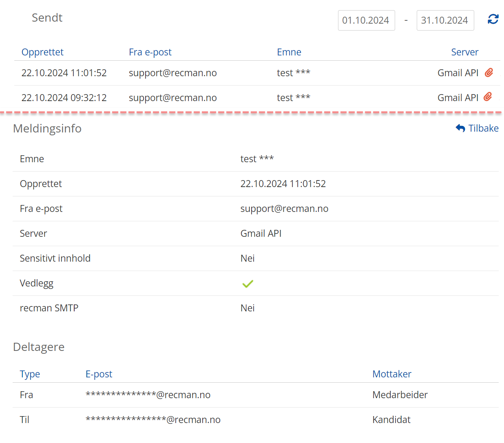This screenshot has height=443, width=504.
Task: Click attachment paperclip on 11:01:52 email row
Action: (489, 73)
